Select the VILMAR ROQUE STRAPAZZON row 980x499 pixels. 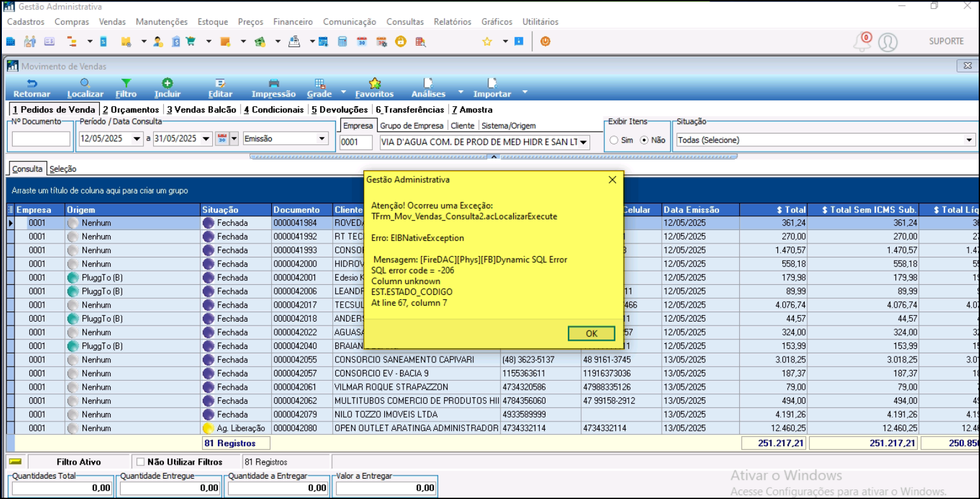pos(493,387)
